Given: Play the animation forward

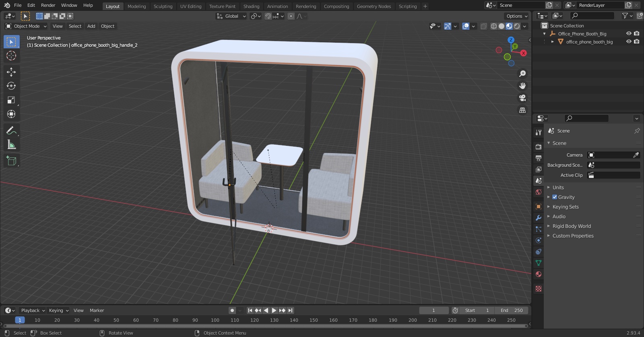Looking at the screenshot, I should point(274,310).
